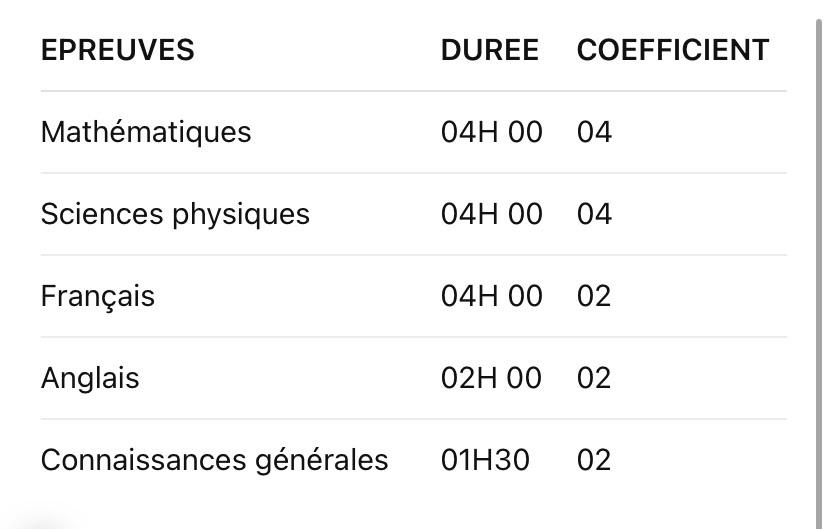Viewport: 828px width, 529px height.
Task: Click the coefficient 02 for Connaissances générales
Action: pos(594,460)
